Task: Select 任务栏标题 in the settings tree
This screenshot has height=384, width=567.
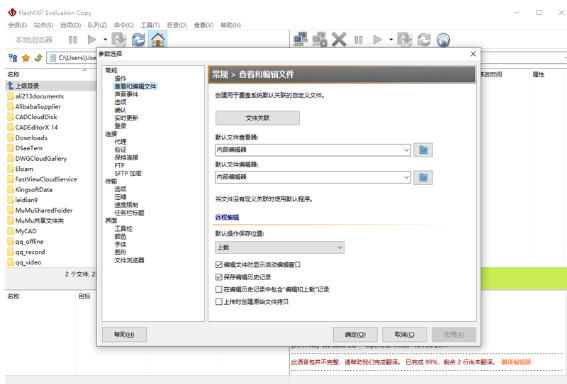Action: click(129, 213)
